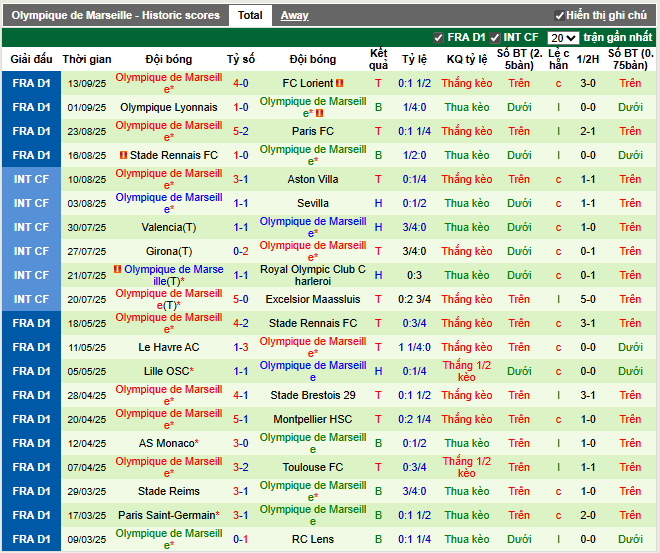Screen dimensions: 660x553
Task: Click the 0-1 score against RC Lens
Action: point(241,539)
